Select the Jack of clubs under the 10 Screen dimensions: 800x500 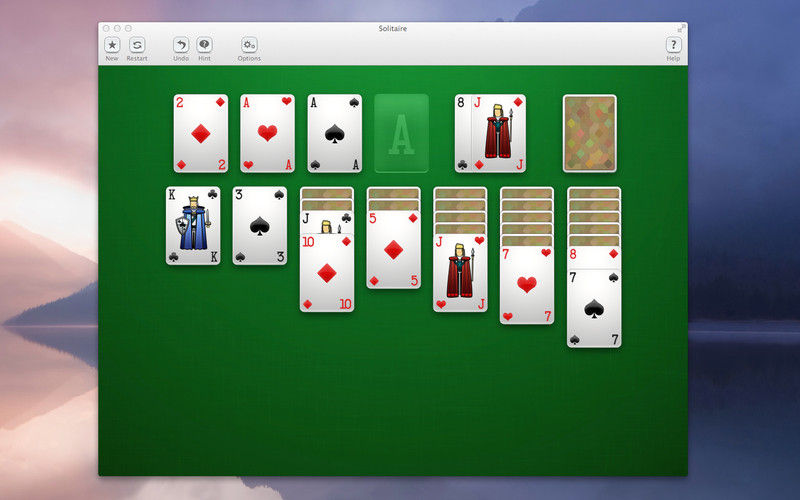(x=327, y=222)
